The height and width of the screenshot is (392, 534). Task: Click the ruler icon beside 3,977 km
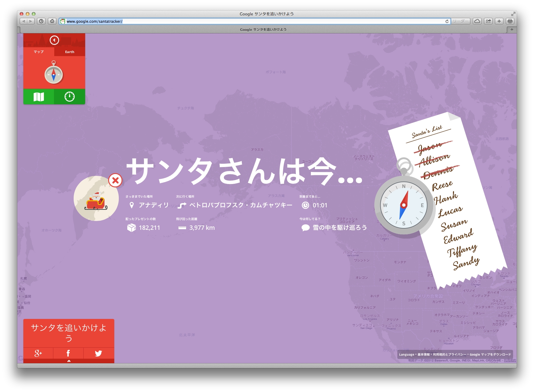click(x=182, y=228)
